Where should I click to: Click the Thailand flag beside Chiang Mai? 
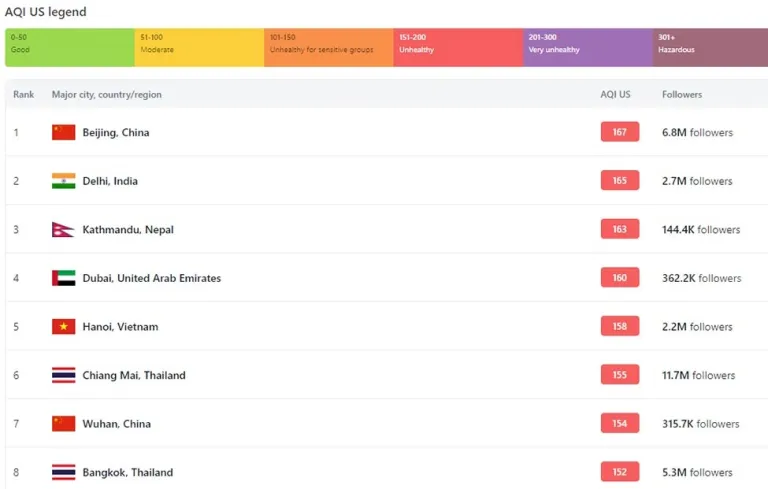point(63,375)
